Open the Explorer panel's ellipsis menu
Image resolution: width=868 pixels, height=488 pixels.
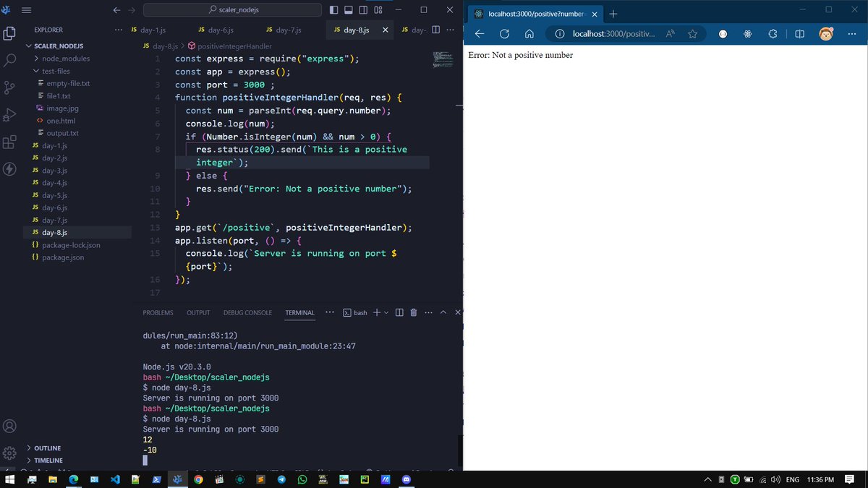click(119, 30)
